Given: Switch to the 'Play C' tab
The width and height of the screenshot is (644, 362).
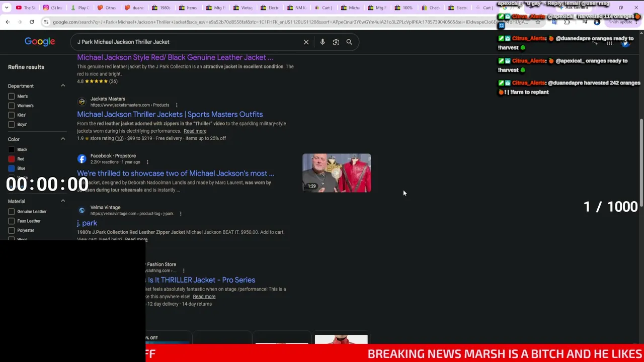Looking at the screenshot, I should [79, 8].
